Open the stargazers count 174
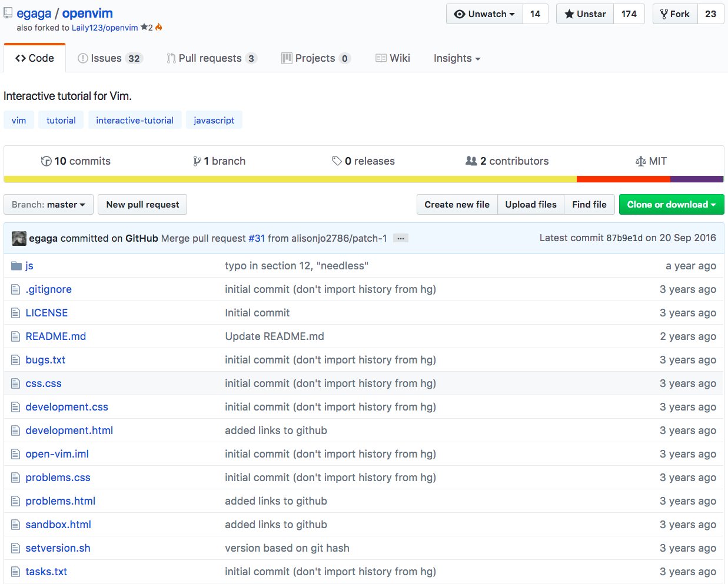728x584 pixels. coord(629,14)
